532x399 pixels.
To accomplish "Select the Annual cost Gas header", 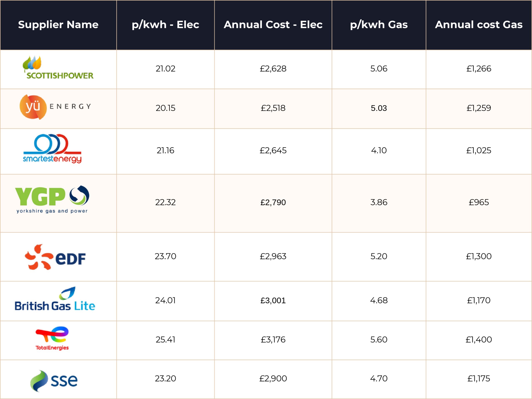I will (479, 25).
